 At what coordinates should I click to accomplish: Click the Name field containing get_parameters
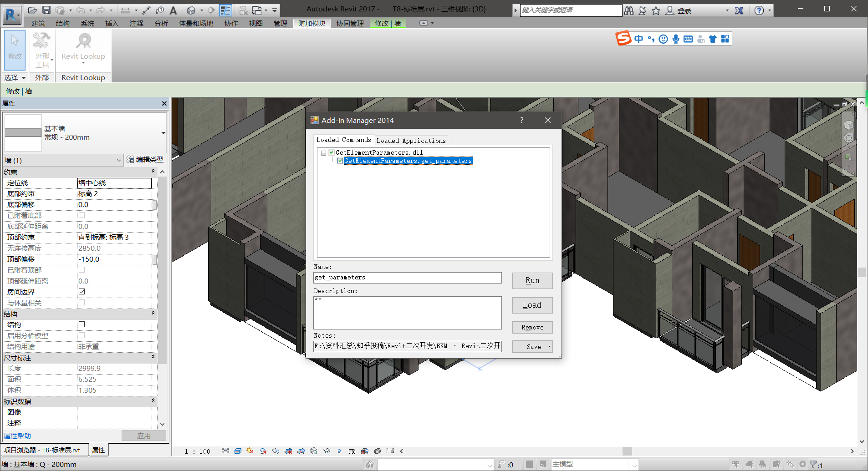point(407,278)
